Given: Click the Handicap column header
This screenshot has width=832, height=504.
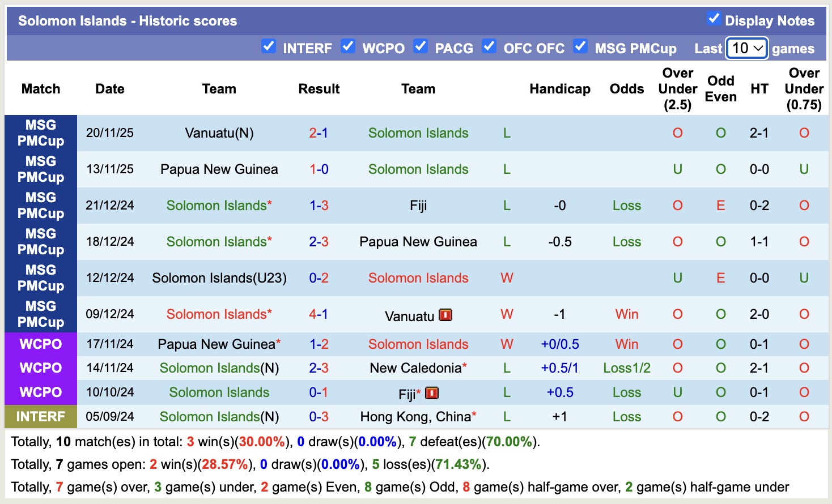Looking at the screenshot, I should (x=559, y=89).
